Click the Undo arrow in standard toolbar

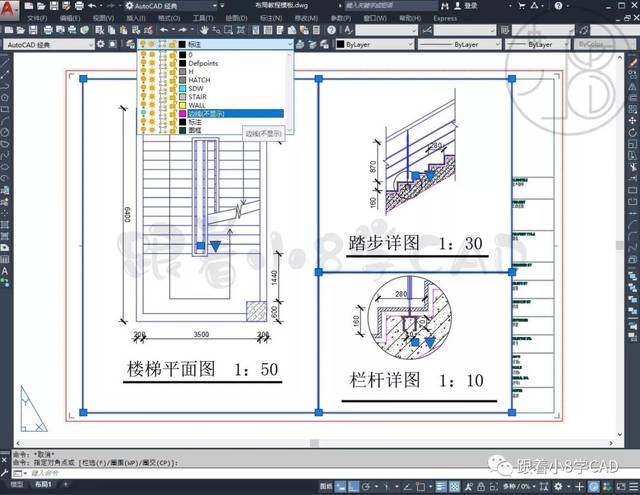pos(164,30)
